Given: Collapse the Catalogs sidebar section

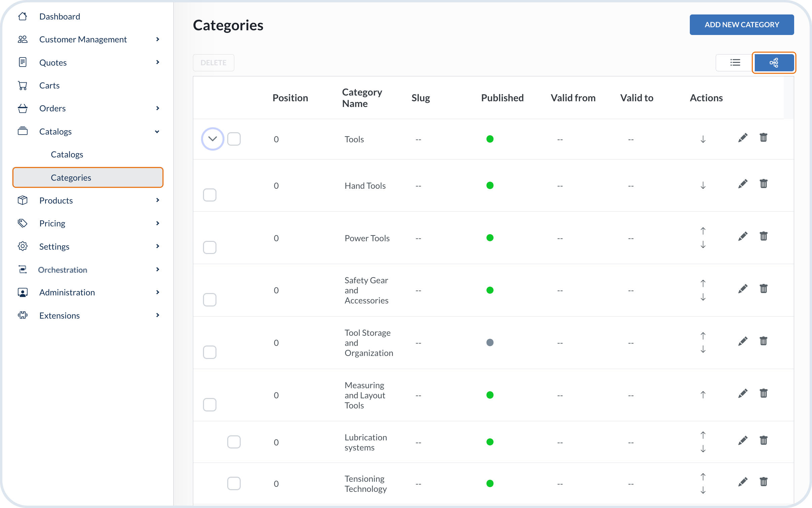Looking at the screenshot, I should pyautogui.click(x=157, y=132).
